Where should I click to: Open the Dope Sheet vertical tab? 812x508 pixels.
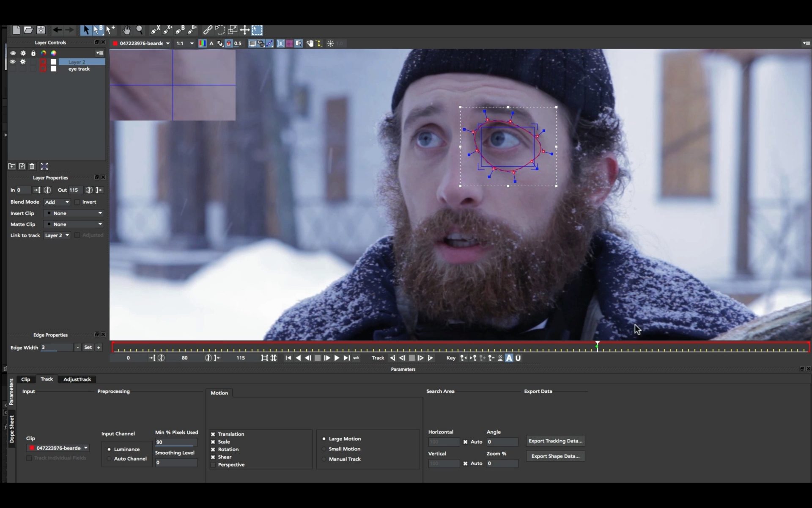12,429
